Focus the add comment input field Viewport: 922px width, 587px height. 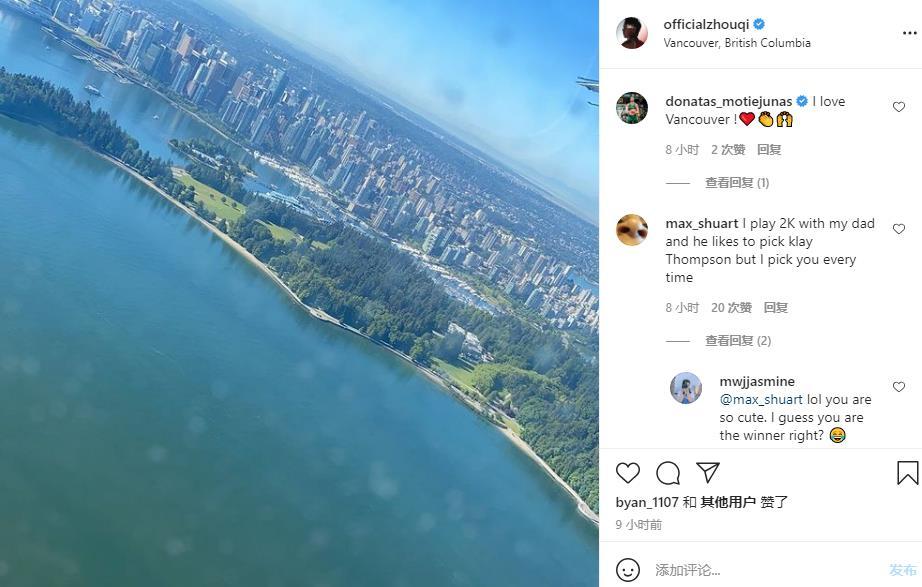764,570
